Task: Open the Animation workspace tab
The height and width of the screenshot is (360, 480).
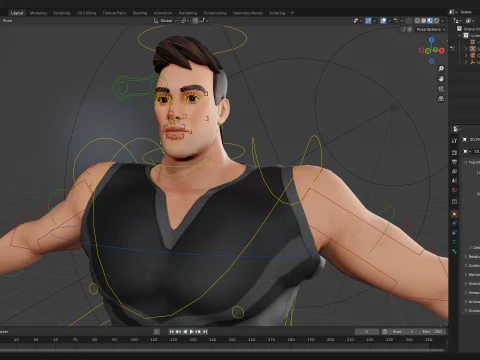Action: (x=163, y=13)
